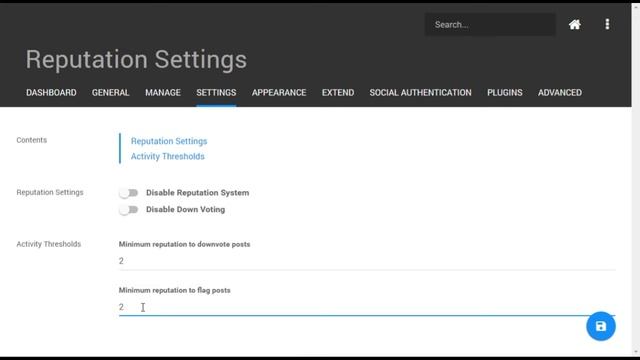Open the Plugins tab
The width and height of the screenshot is (640, 360).
click(504, 93)
